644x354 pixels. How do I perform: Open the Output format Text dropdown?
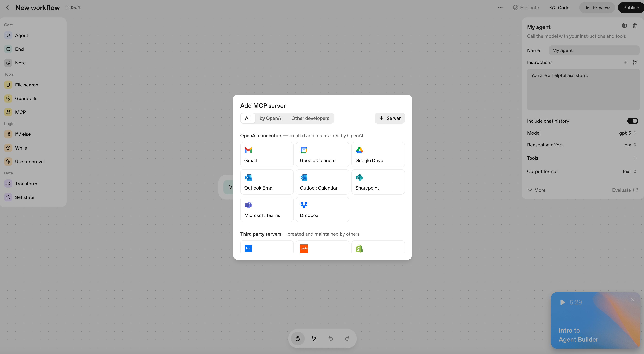629,171
